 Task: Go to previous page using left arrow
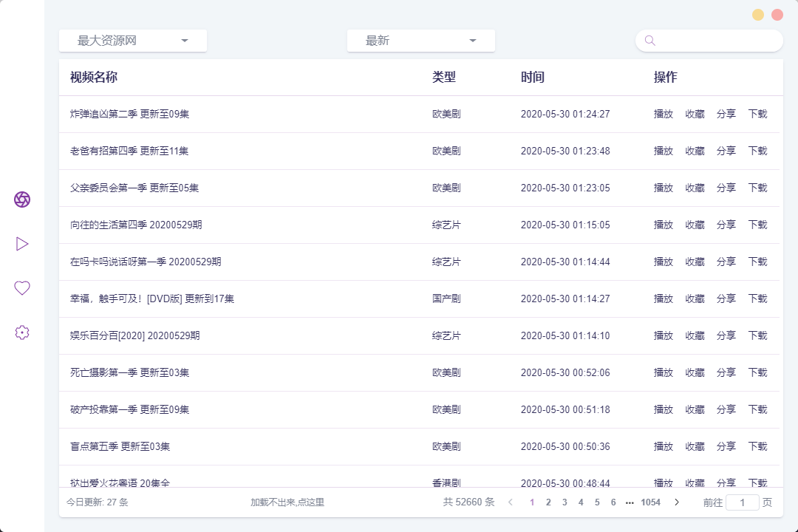click(x=510, y=502)
